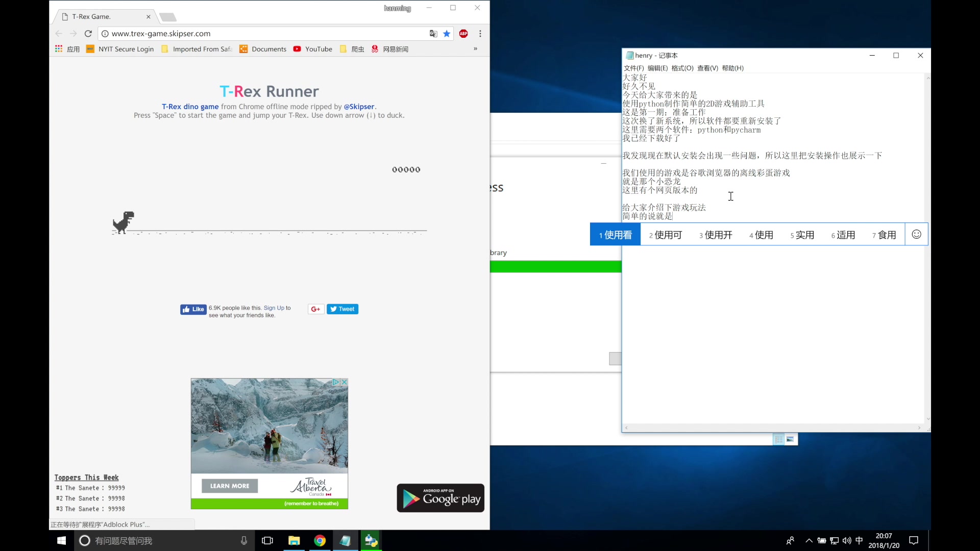Open Notepad's 格式(O) menu
Screen dimensions: 980x551
click(682, 68)
